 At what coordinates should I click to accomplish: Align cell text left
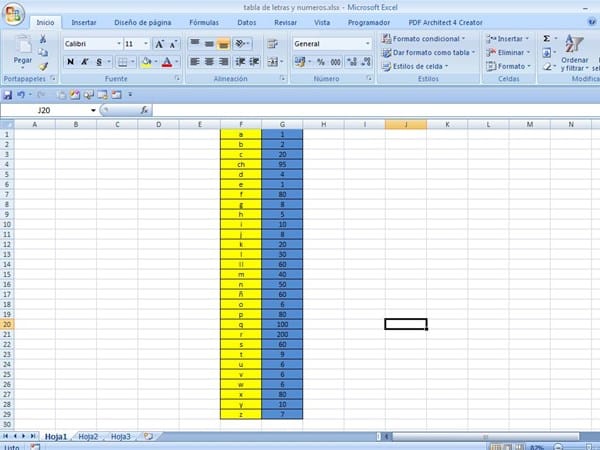coord(195,62)
